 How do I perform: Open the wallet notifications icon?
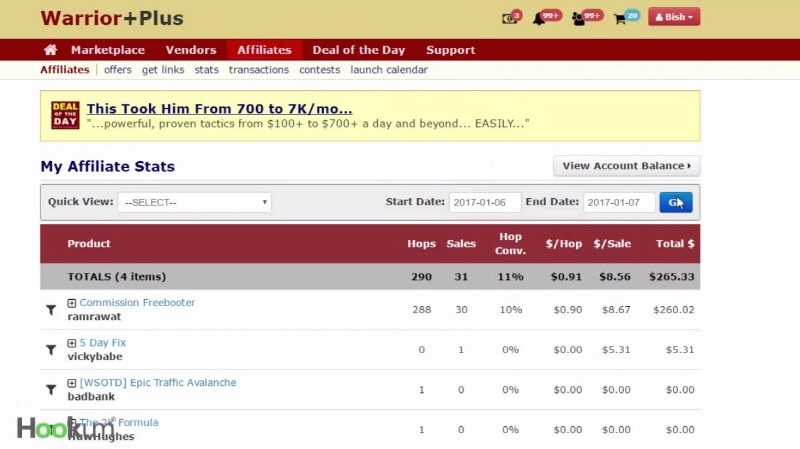pyautogui.click(x=511, y=17)
